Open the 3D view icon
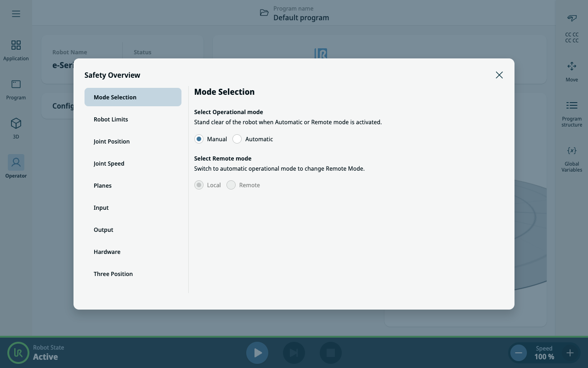This screenshot has height=368, width=588. [16, 123]
